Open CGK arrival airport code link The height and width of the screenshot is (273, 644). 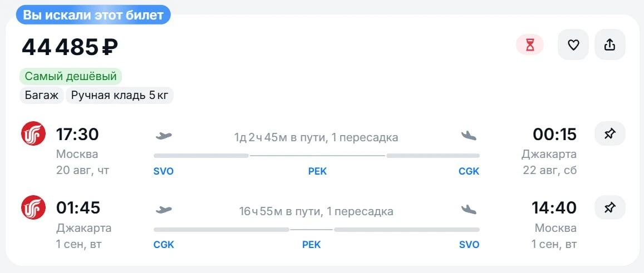point(469,171)
